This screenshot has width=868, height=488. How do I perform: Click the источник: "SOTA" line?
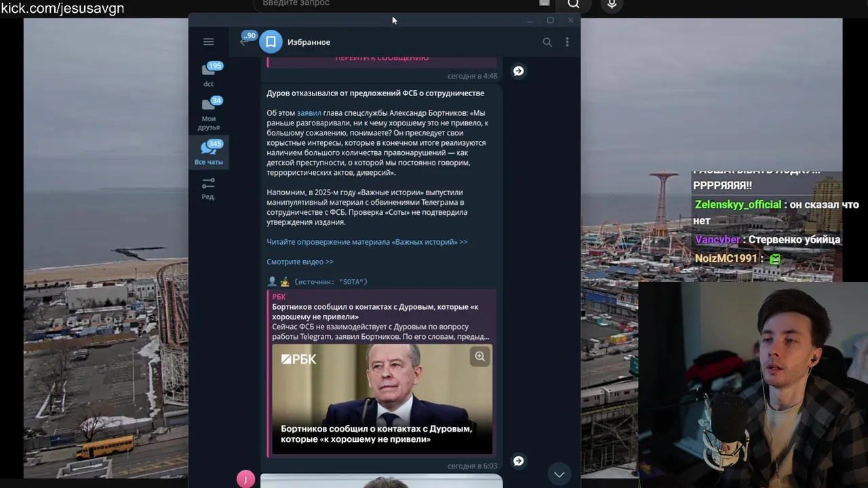(330, 281)
